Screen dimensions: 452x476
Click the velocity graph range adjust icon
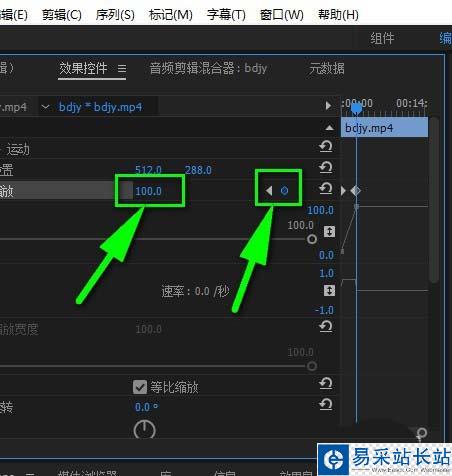point(329,290)
